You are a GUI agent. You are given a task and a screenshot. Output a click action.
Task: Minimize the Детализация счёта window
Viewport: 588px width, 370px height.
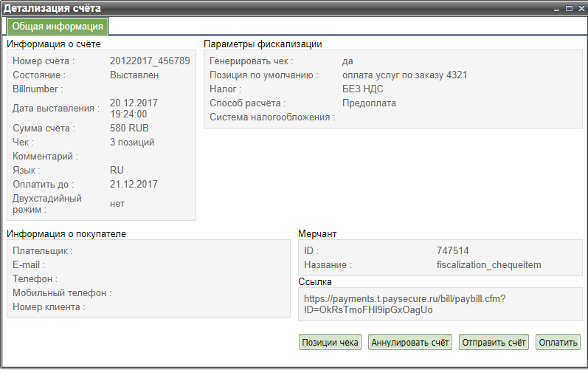(558, 8)
